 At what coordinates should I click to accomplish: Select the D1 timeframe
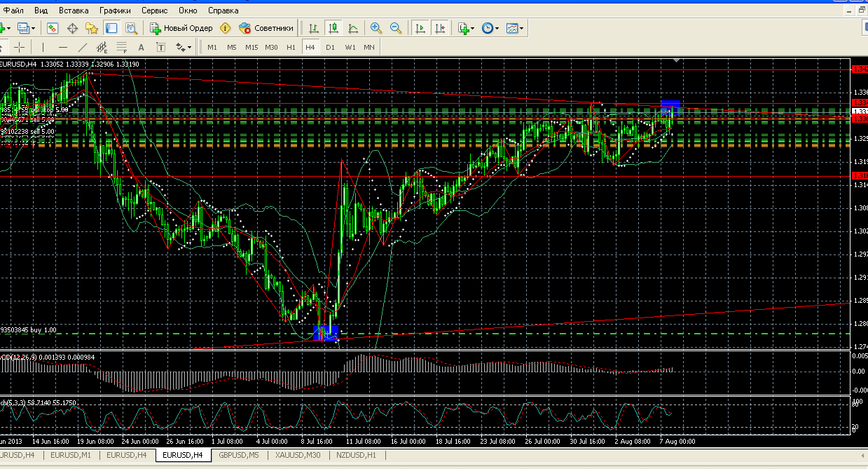[330, 47]
